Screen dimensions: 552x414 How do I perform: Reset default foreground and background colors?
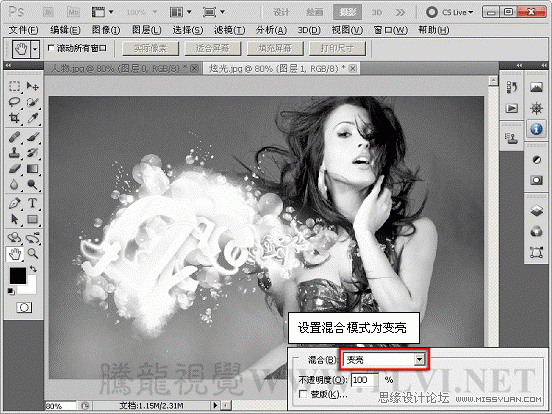pyautogui.click(x=11, y=291)
